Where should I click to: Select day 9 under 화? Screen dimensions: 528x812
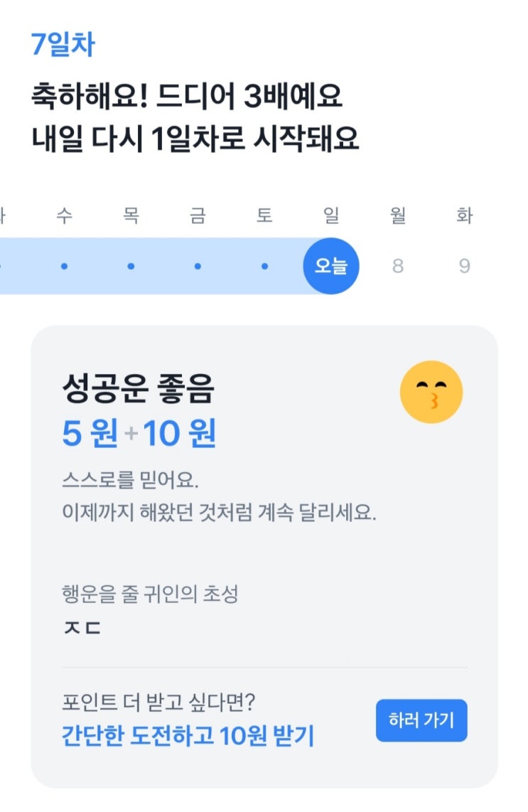(464, 266)
